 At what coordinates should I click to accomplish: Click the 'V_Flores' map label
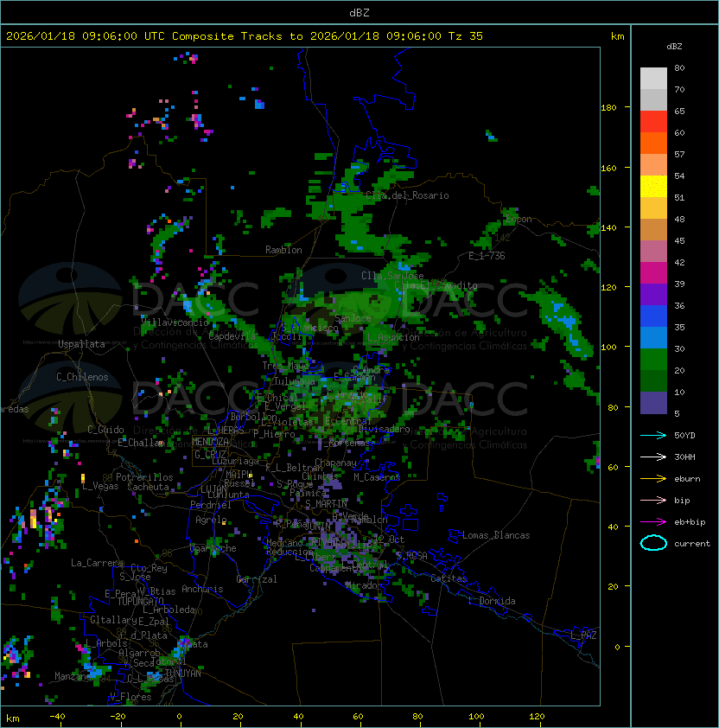point(130,697)
